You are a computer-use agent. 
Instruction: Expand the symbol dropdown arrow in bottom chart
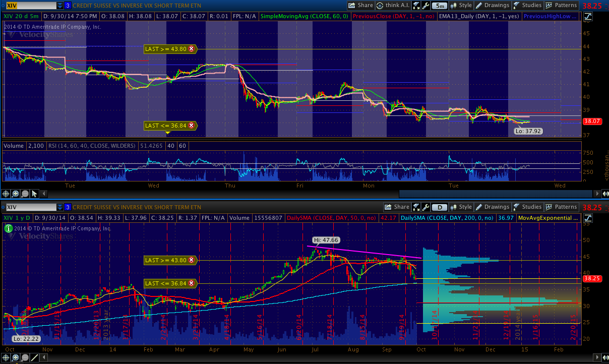[60, 207]
